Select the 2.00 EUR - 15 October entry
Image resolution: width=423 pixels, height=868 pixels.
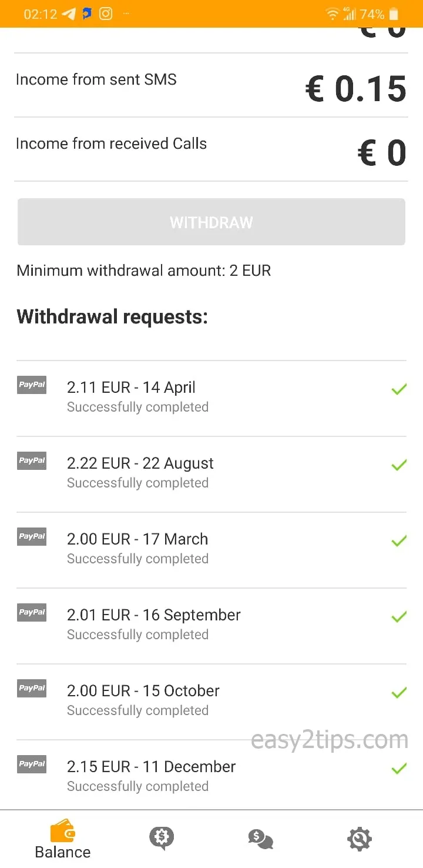tap(211, 702)
